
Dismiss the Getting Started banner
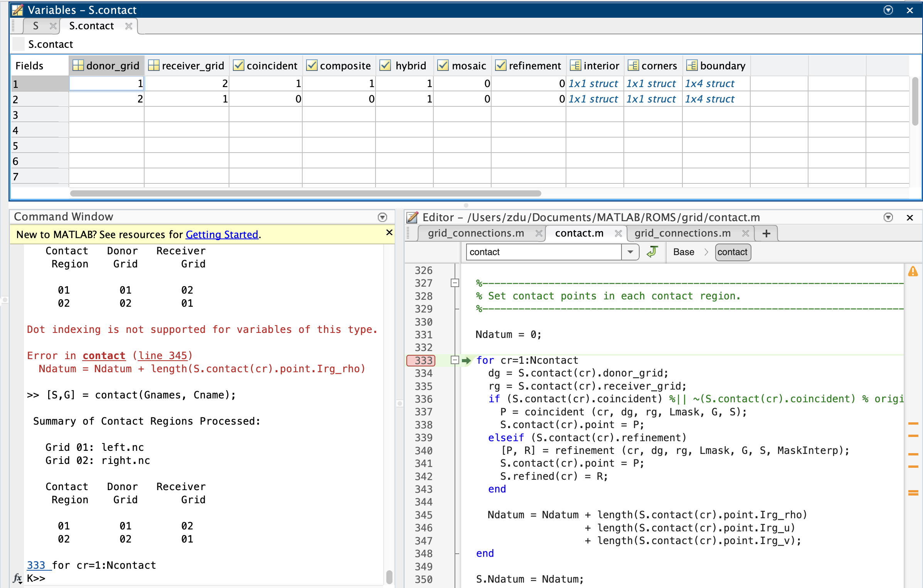(389, 232)
